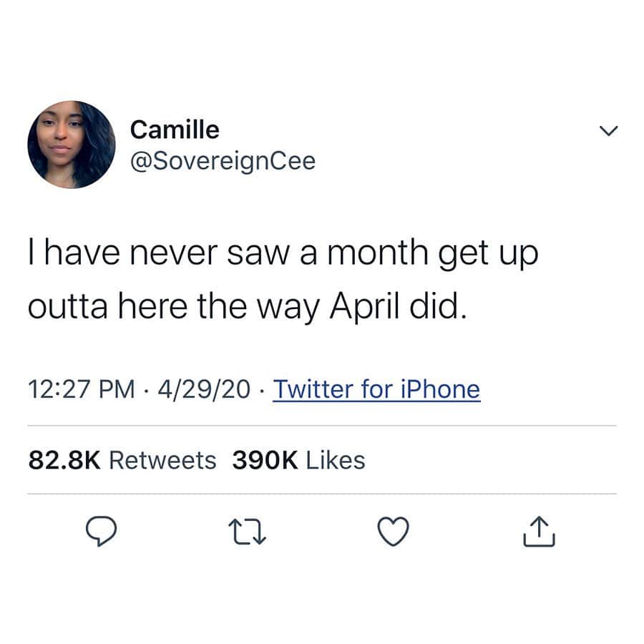View the 82.8K Retweets list
The width and height of the screenshot is (644, 644).
[122, 460]
